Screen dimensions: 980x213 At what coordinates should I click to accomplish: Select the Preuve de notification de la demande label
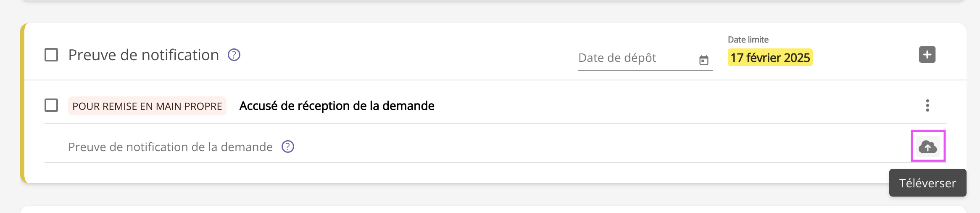click(171, 147)
